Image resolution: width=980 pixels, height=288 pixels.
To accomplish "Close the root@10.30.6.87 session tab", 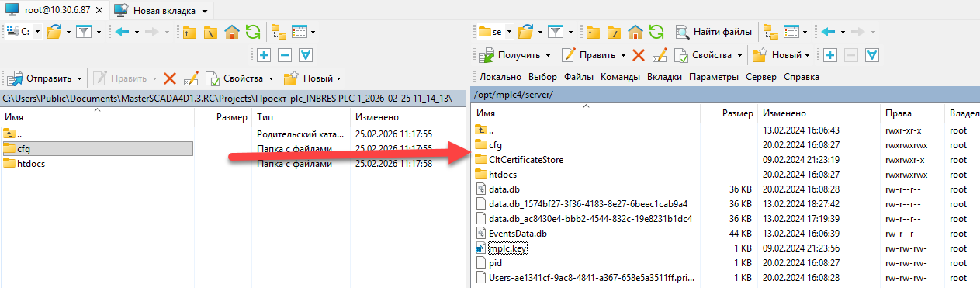I will (99, 11).
